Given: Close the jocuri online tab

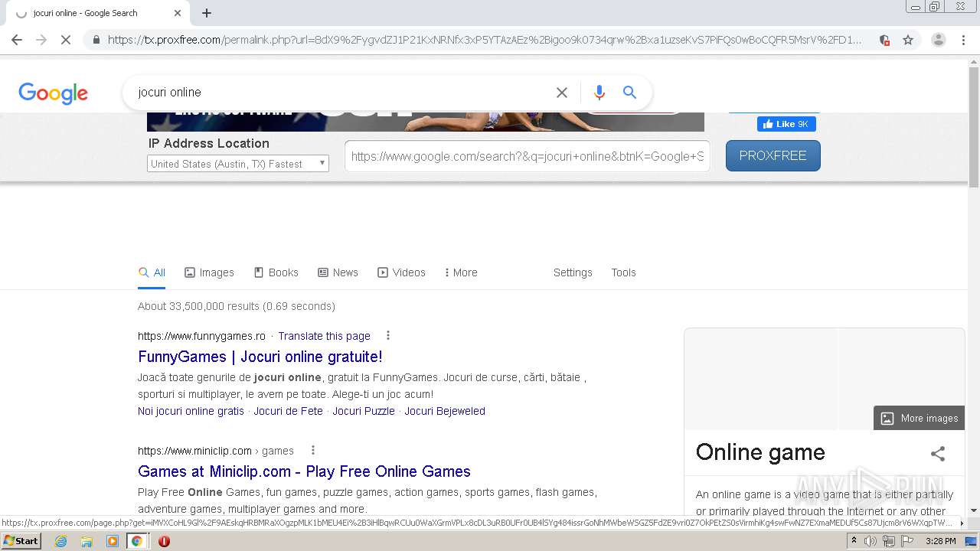Looking at the screenshot, I should [178, 13].
